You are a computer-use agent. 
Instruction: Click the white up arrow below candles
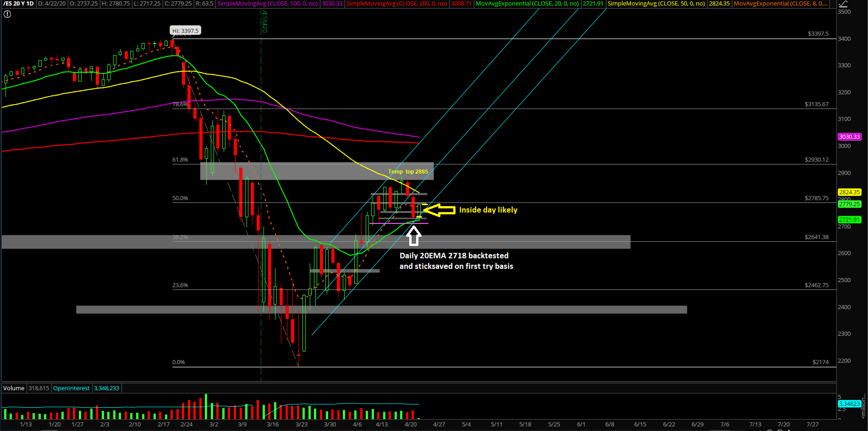(x=413, y=235)
